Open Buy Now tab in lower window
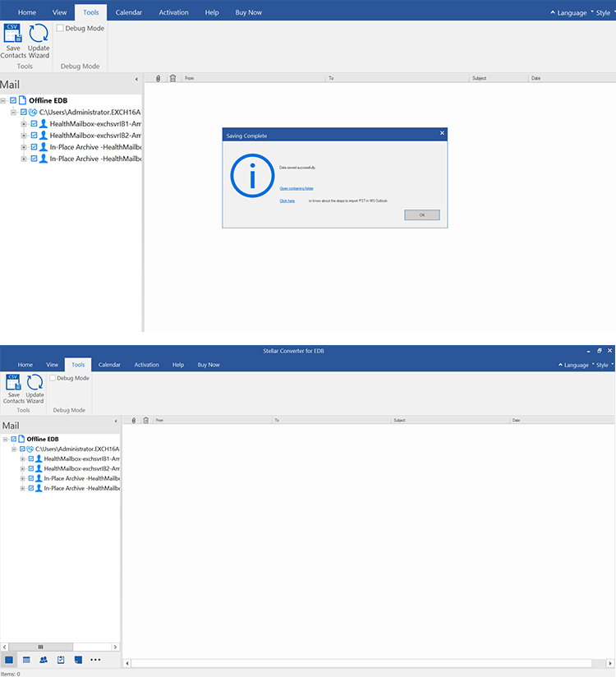The width and height of the screenshot is (616, 677). click(x=209, y=365)
